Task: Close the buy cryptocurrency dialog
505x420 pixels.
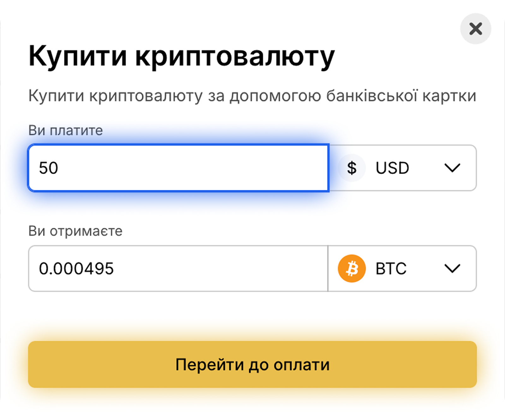Action: (475, 29)
